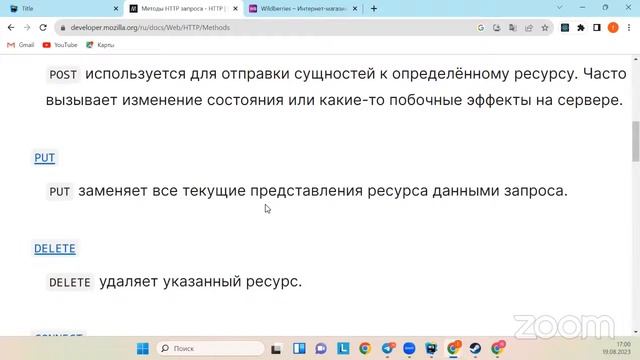The height and width of the screenshot is (360, 640).
Task: Toggle the browser side panel
Action: point(597,28)
